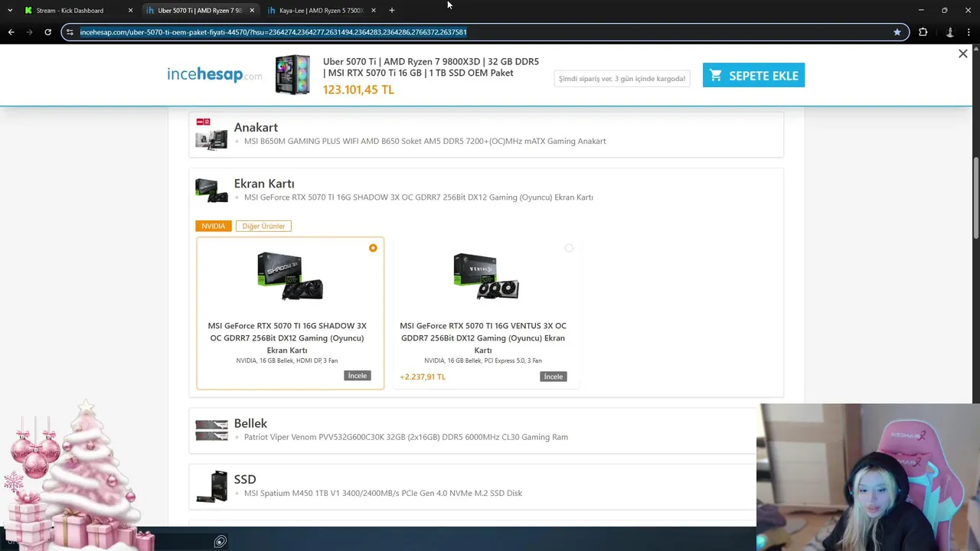This screenshot has height=551, width=980.
Task: Click the SHADOW 3X graphics card image
Action: point(290,276)
